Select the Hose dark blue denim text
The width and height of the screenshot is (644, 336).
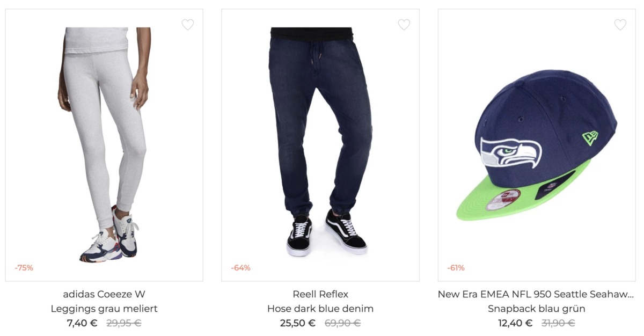320,309
